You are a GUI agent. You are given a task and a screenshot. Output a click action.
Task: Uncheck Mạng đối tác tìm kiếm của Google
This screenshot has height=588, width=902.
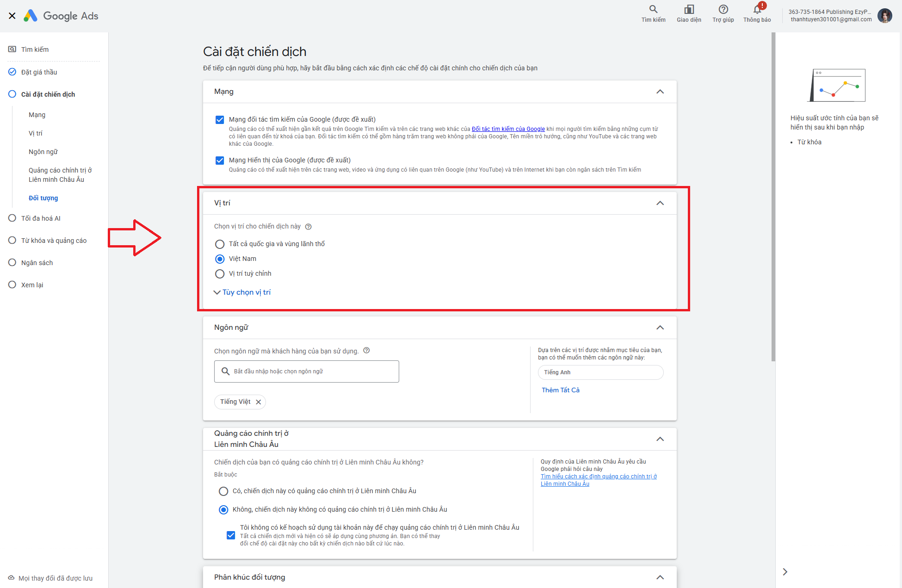click(x=220, y=120)
